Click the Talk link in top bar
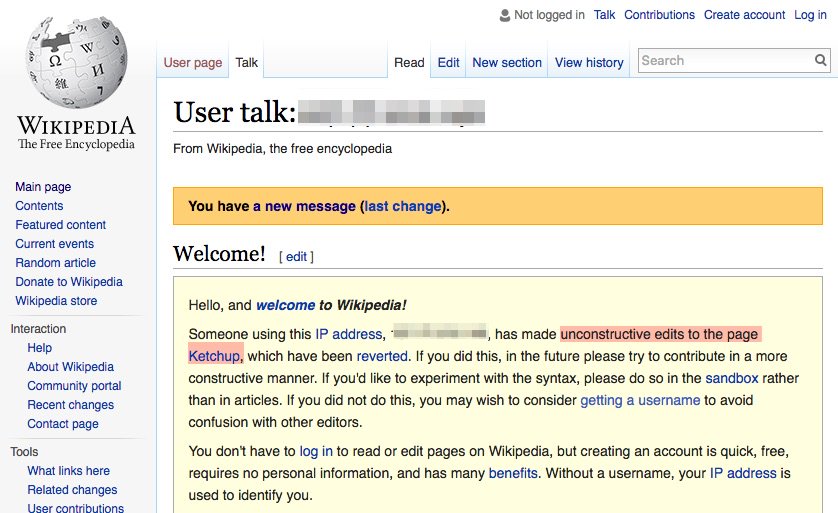Screen dimensions: 838x513 pyautogui.click(x=604, y=15)
